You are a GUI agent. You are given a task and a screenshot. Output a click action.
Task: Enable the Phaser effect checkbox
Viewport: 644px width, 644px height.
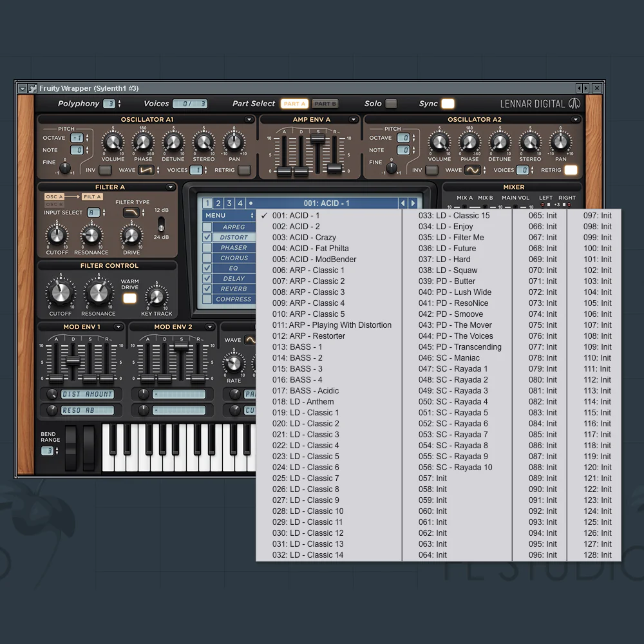point(207,247)
